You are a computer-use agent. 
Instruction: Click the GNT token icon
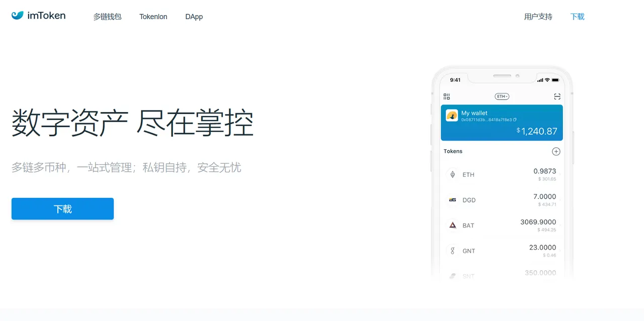pyautogui.click(x=452, y=251)
